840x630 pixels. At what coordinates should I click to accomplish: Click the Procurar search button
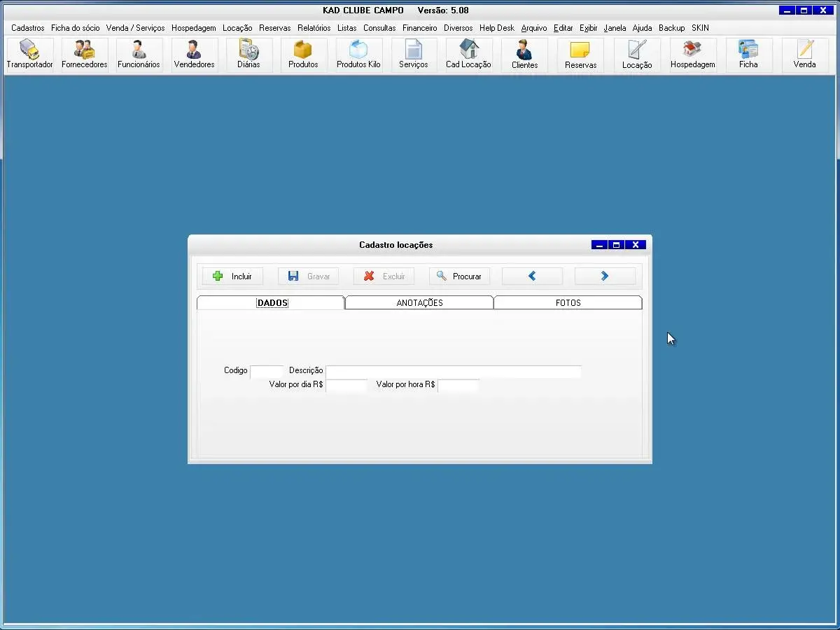pyautogui.click(x=459, y=276)
